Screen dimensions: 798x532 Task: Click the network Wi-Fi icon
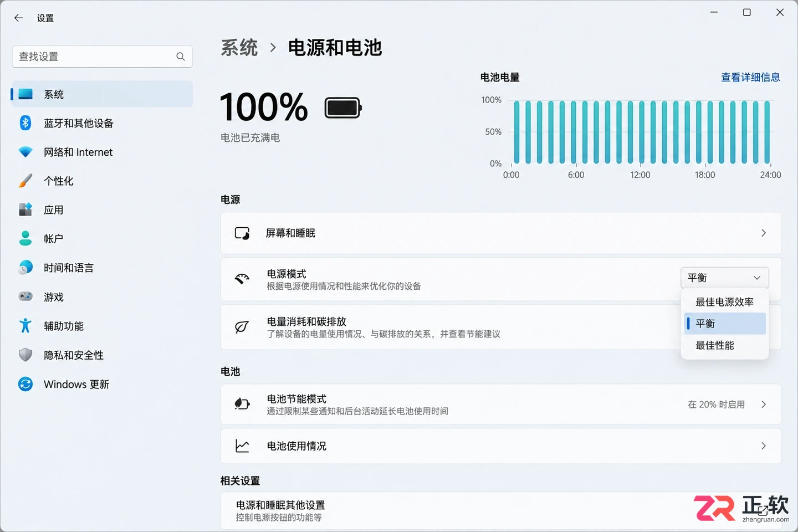point(25,152)
